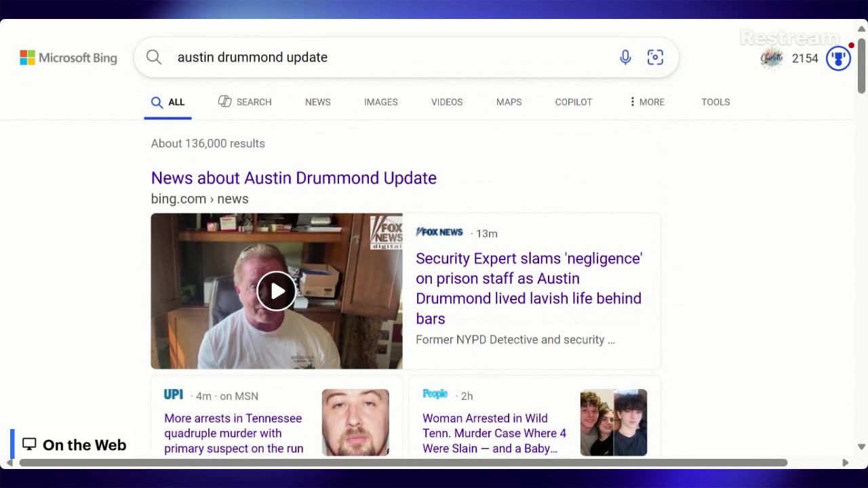Click the 2h timestamp by People
Screen dimensions: 868x488
(467, 396)
